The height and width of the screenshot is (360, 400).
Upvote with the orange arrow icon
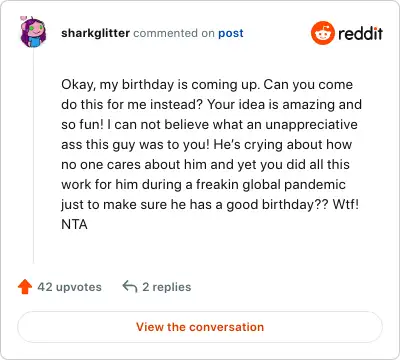(25, 286)
